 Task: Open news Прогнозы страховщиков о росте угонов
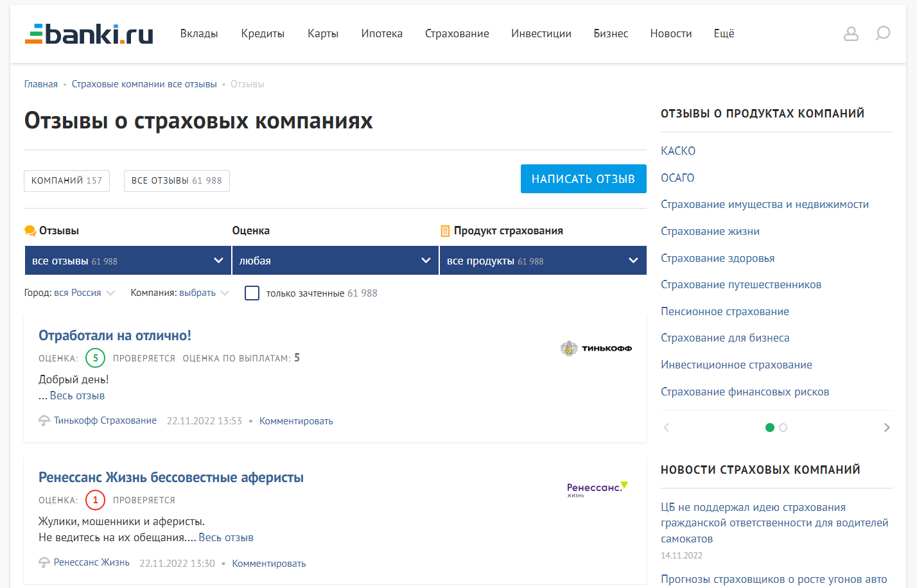pos(774,580)
